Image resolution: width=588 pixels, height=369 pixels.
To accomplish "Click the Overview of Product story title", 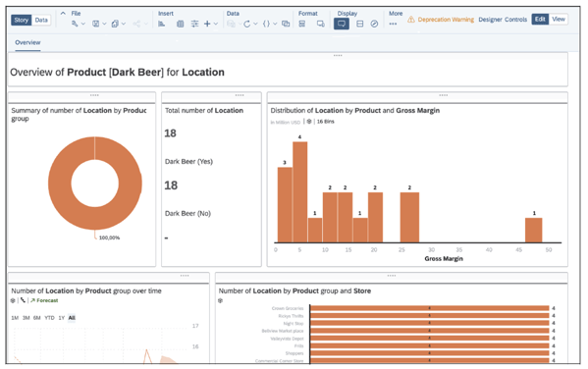I will [117, 72].
